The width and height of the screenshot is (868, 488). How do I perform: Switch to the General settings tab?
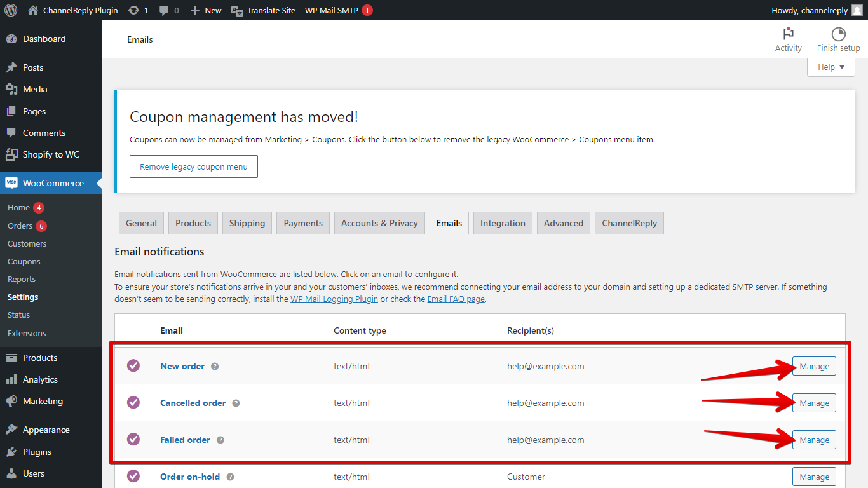pos(141,223)
